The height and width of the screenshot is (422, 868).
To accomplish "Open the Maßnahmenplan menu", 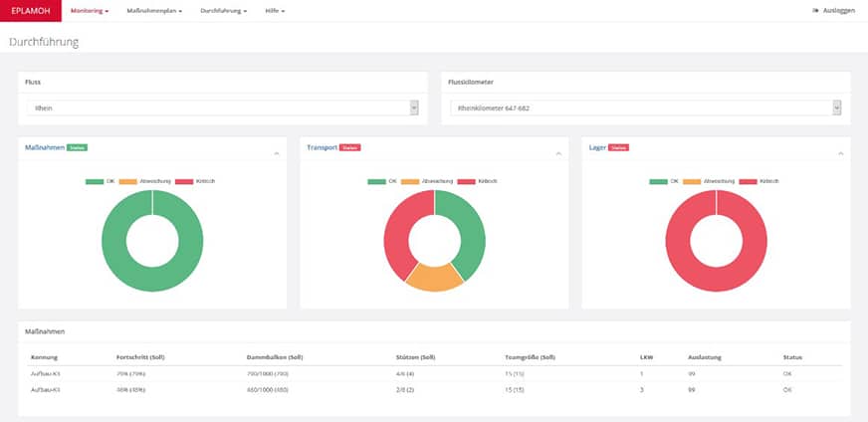I will tap(154, 11).
